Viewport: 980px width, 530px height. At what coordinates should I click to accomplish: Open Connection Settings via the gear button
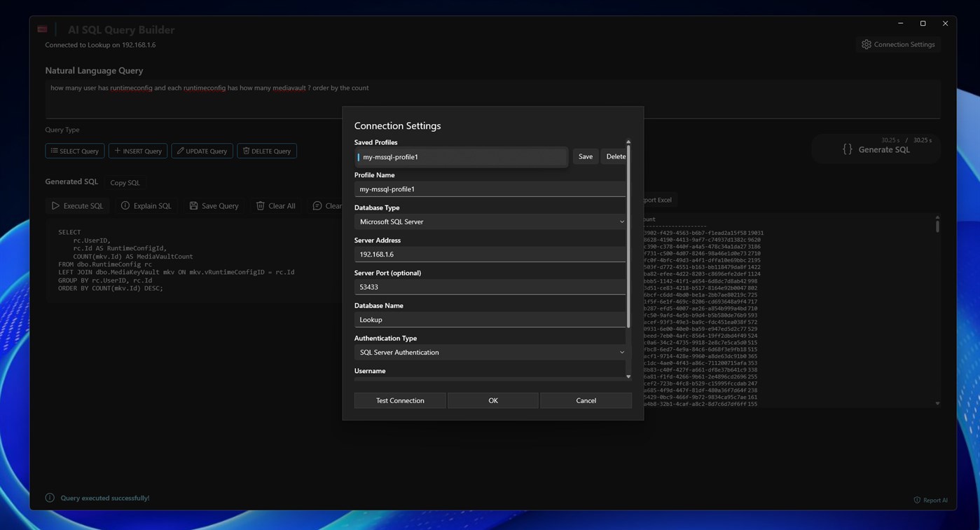(x=898, y=44)
